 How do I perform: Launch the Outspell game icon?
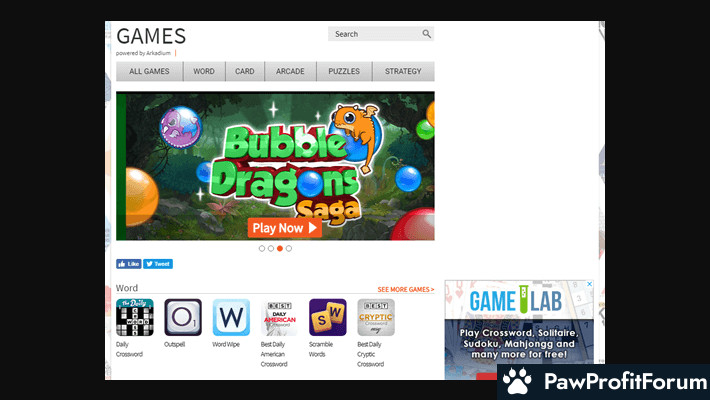click(183, 317)
